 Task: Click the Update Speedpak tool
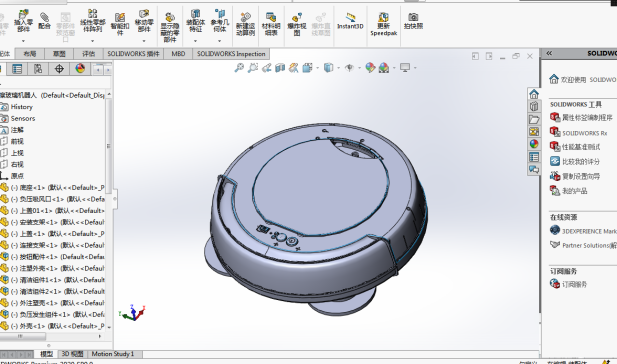(x=384, y=24)
